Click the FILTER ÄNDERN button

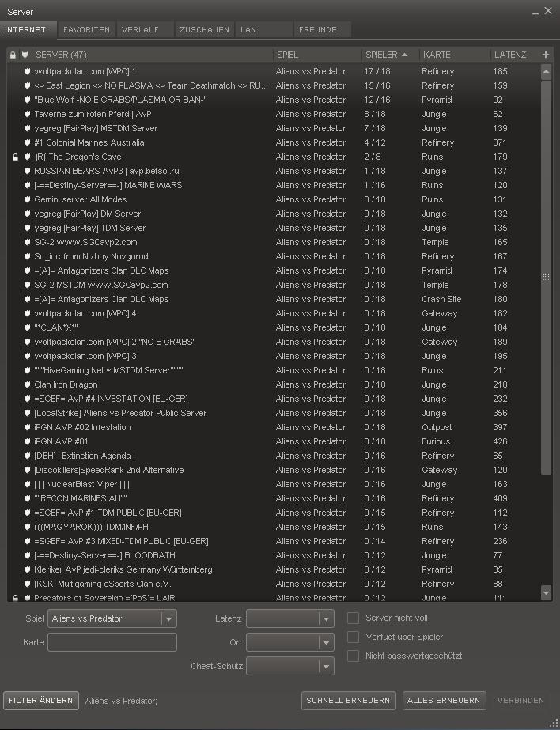click(41, 701)
